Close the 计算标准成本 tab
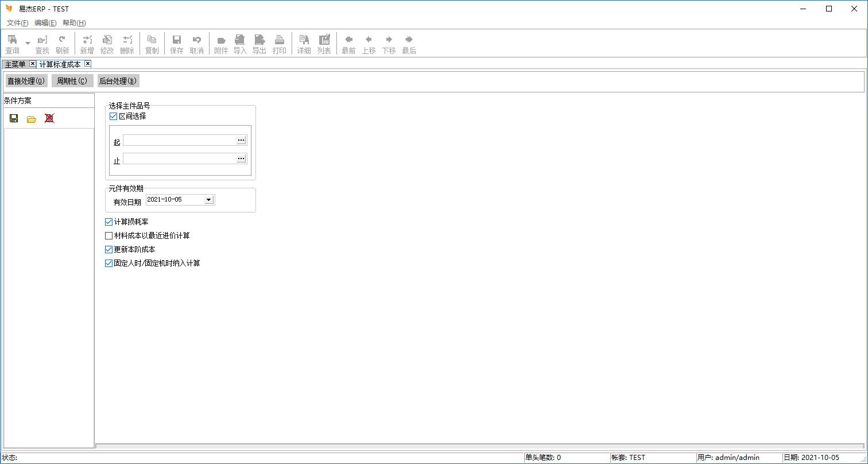The image size is (868, 464). coord(88,64)
